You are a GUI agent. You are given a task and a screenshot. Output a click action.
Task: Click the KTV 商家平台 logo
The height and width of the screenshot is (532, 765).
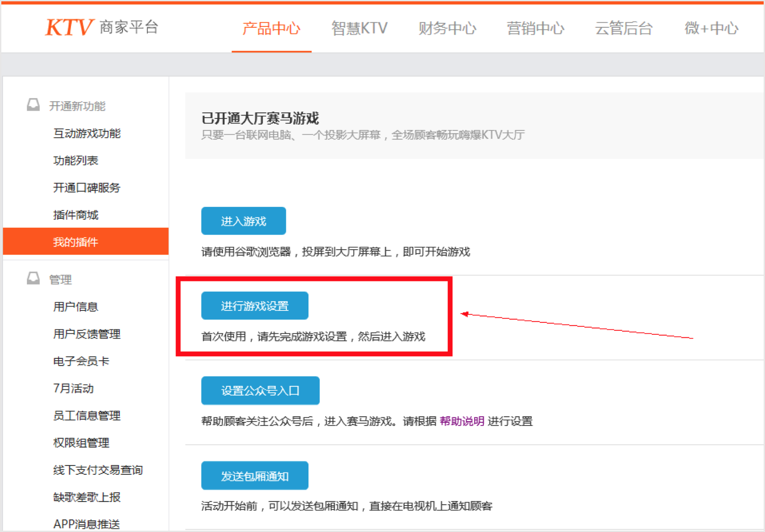[102, 27]
